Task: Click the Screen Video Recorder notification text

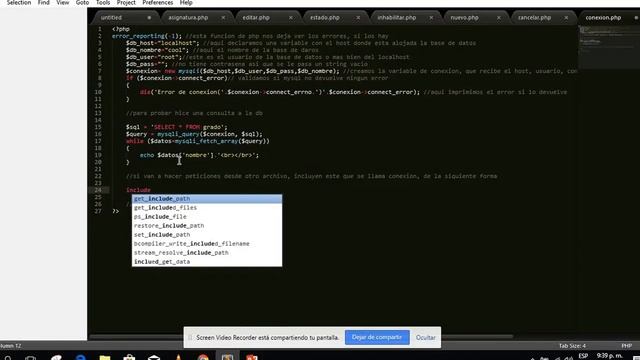Action: (x=267, y=338)
